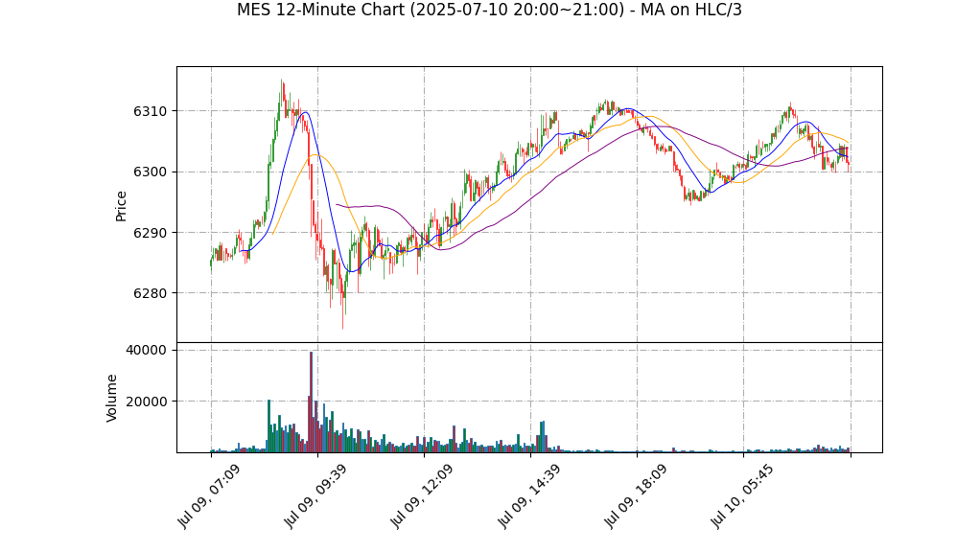
Task: Click the 6280 price axis label
Action: 150,293
